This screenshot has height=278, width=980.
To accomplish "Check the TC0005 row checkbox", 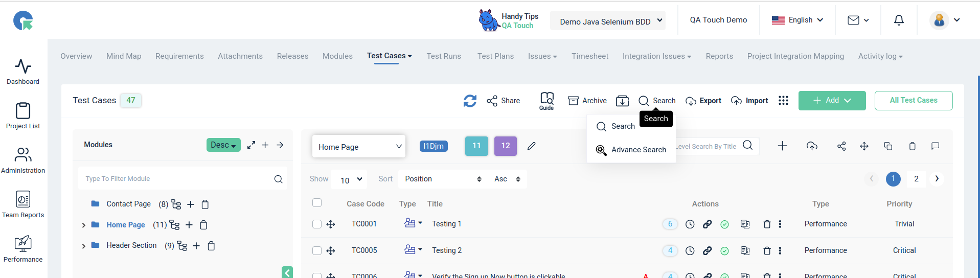I will click(317, 250).
